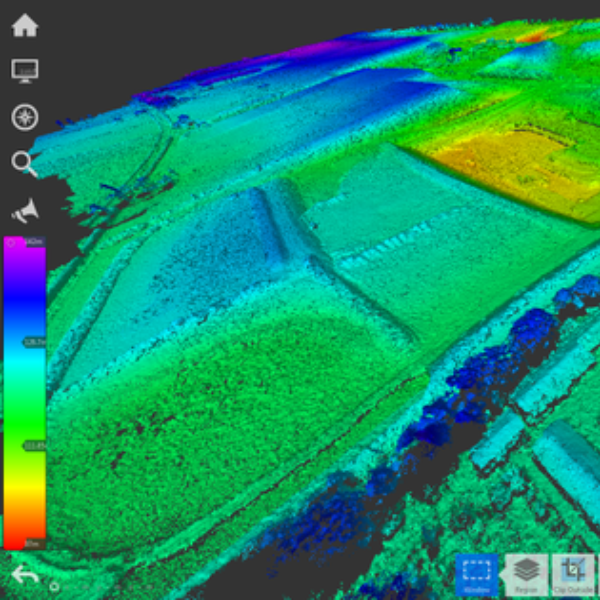Click the cyan band of the color ramp
This screenshot has height=600, width=600.
pos(22,370)
